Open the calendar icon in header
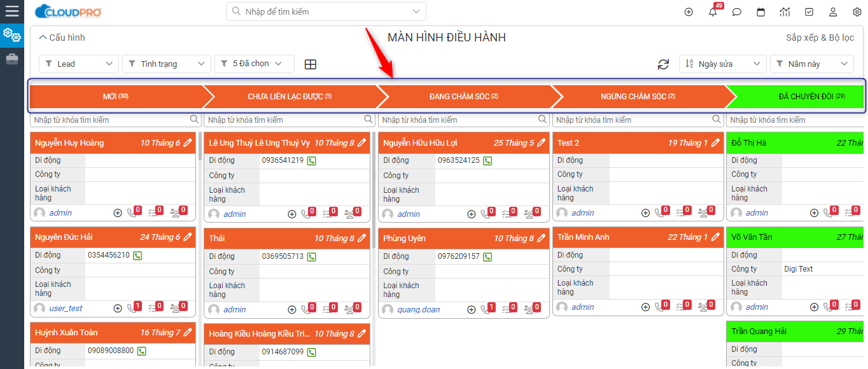 click(760, 12)
